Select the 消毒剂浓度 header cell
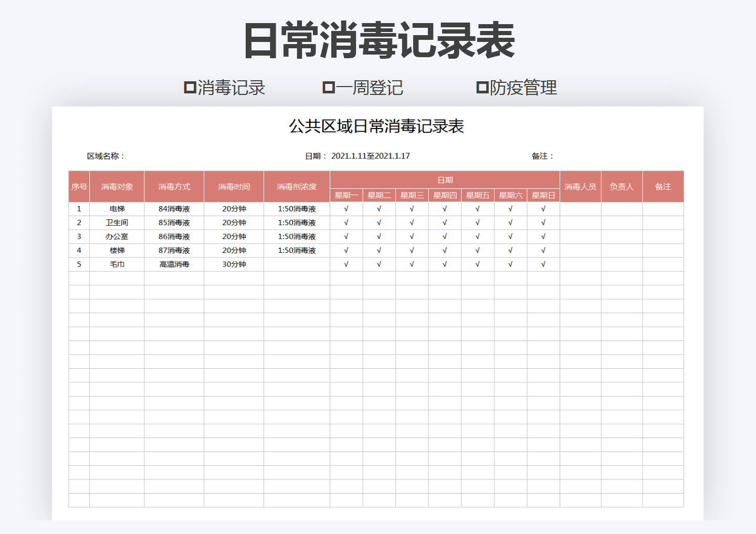Image resolution: width=756 pixels, height=534 pixels. point(296,186)
